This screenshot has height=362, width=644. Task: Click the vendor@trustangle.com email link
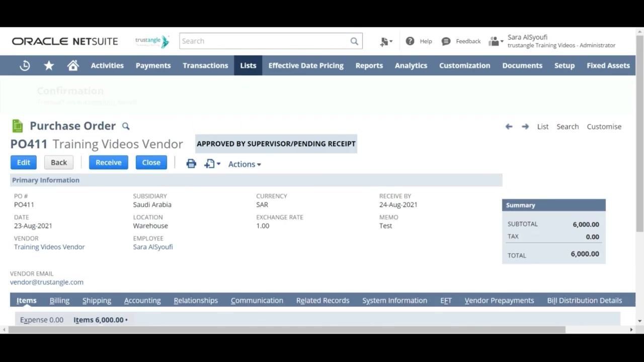point(47,282)
